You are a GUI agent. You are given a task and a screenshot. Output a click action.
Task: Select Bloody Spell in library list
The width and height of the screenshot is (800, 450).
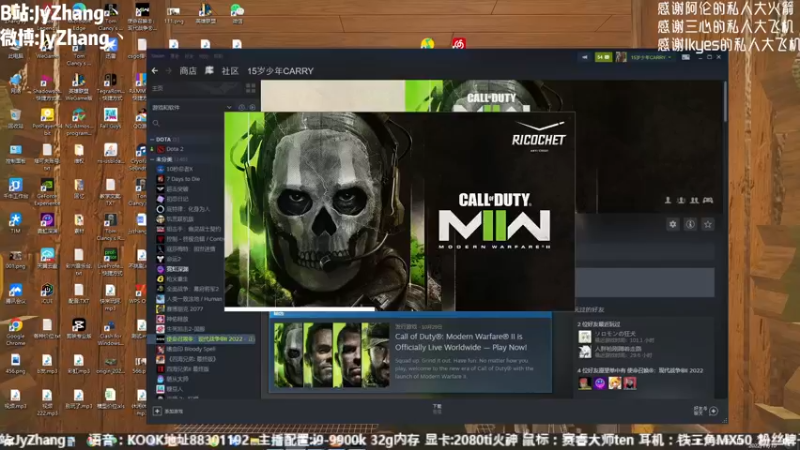pos(191,349)
